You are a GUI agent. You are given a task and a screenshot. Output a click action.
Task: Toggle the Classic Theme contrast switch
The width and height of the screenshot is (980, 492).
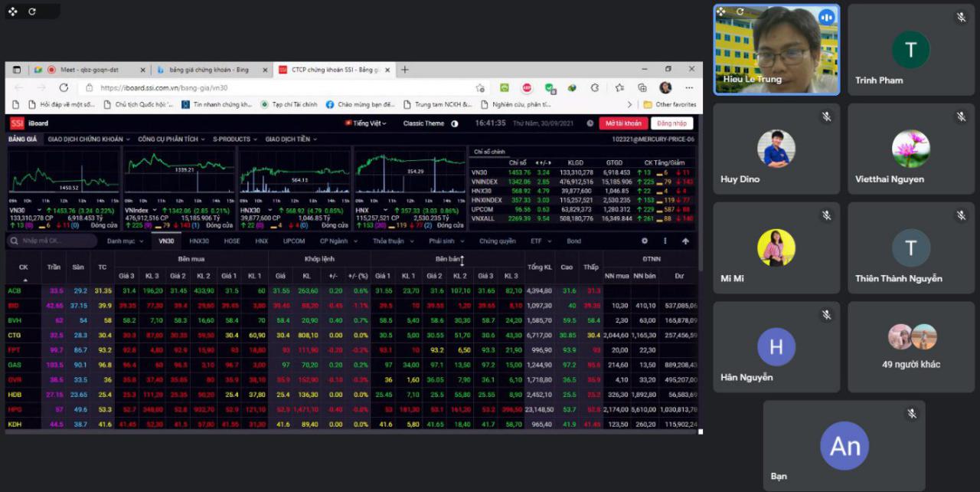coord(454,123)
